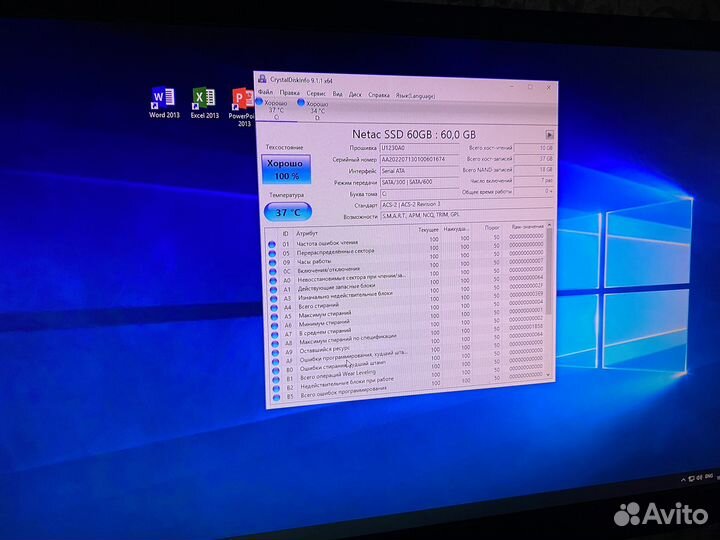This screenshot has height=540, width=720.
Task: Click status circle for attribute A6 row
Action: click(275, 326)
